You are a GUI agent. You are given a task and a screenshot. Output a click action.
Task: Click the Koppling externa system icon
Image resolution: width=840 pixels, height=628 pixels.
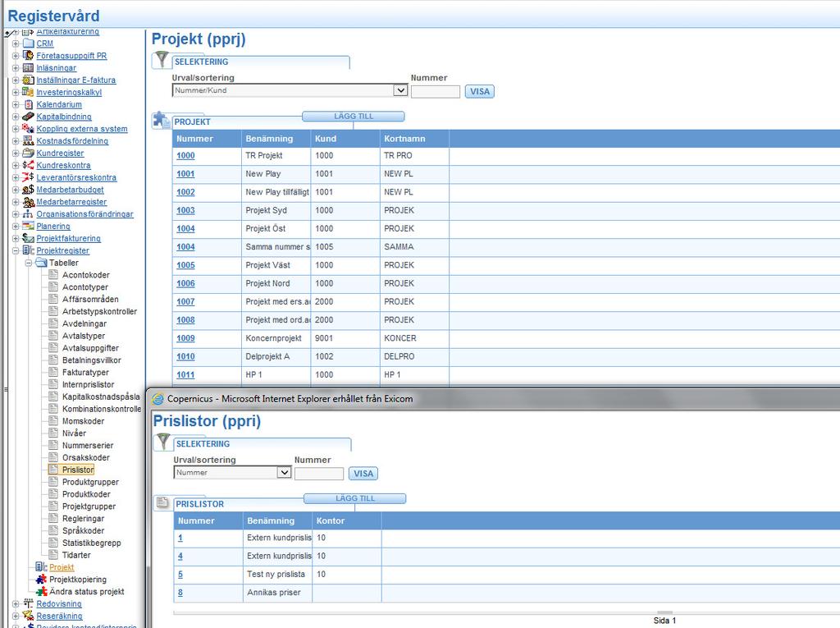point(29,129)
